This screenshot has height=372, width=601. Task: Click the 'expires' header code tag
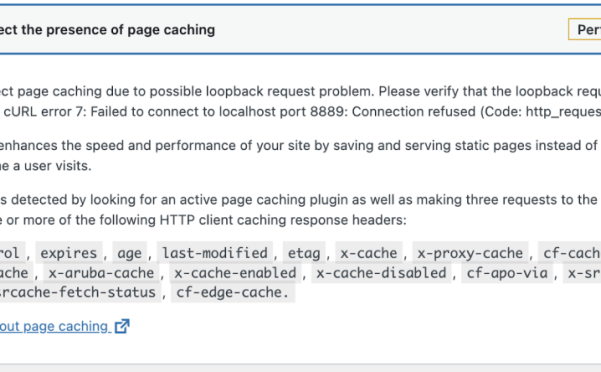click(69, 253)
